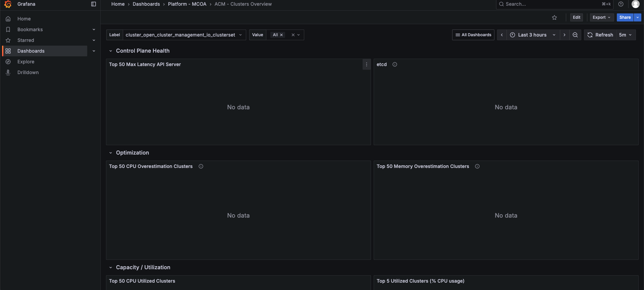This screenshot has width=644, height=290.
Task: Star this dashboard as favorite
Action: pos(554,17)
